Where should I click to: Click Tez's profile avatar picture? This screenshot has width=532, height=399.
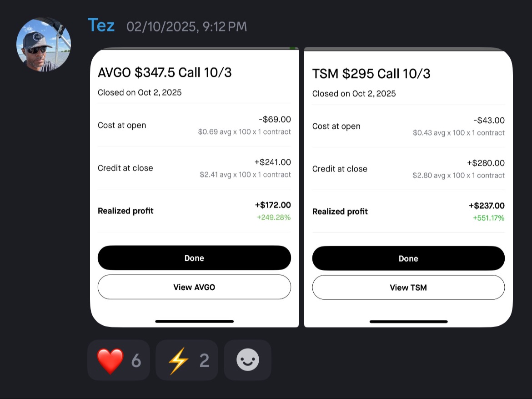click(44, 44)
